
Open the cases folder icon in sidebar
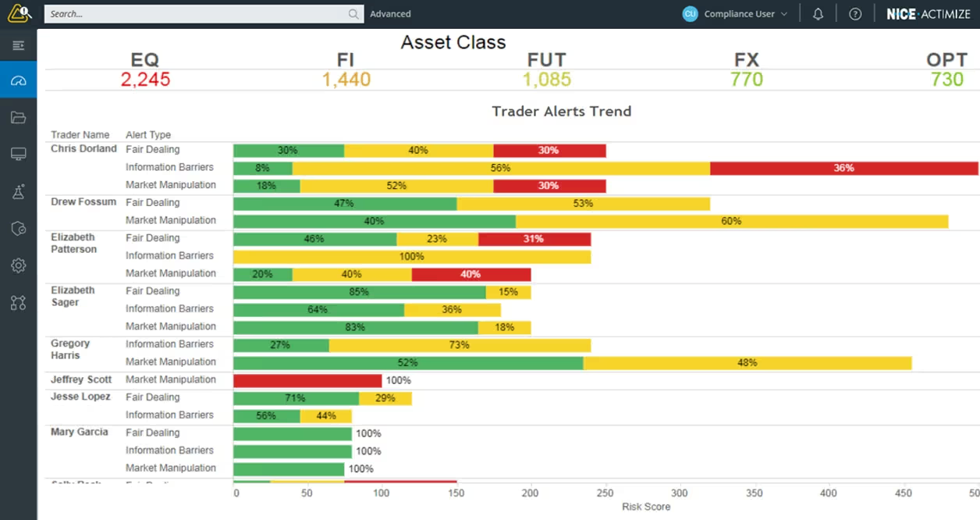click(x=18, y=116)
